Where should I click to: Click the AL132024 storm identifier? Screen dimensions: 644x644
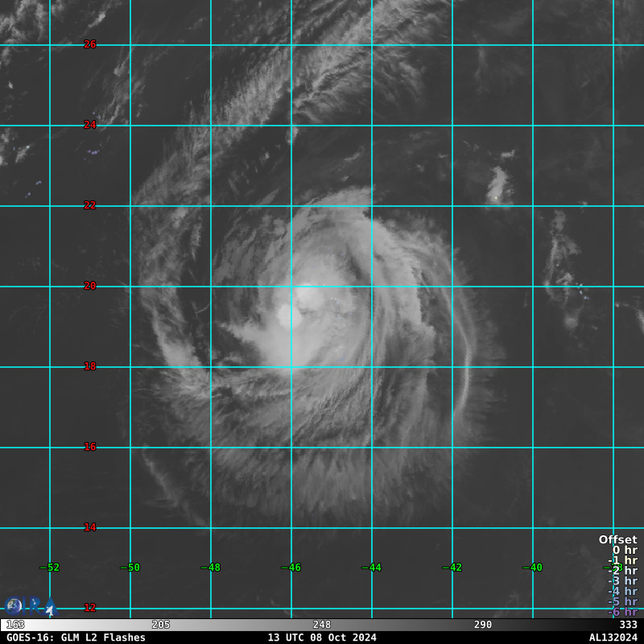[x=613, y=638]
